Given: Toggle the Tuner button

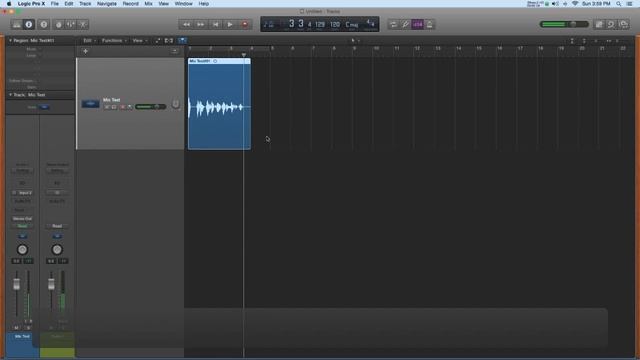Looking at the screenshot, I should click(x=405, y=24).
